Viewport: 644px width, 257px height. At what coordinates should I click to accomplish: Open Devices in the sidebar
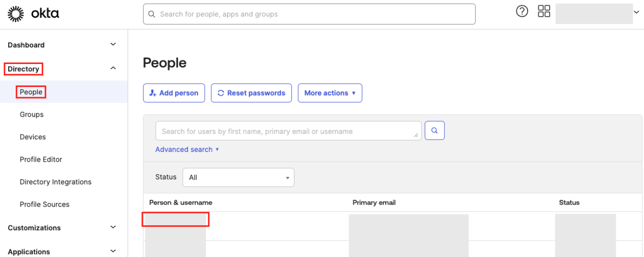(x=33, y=137)
